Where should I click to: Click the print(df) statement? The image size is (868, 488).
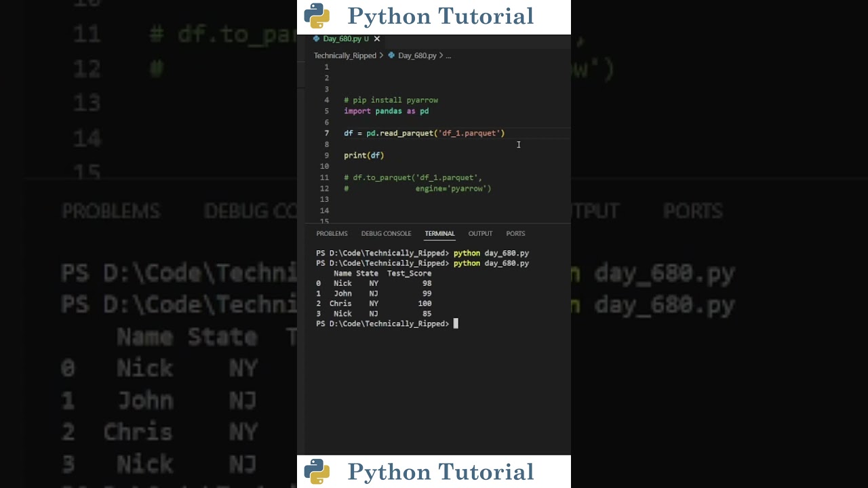click(x=363, y=155)
